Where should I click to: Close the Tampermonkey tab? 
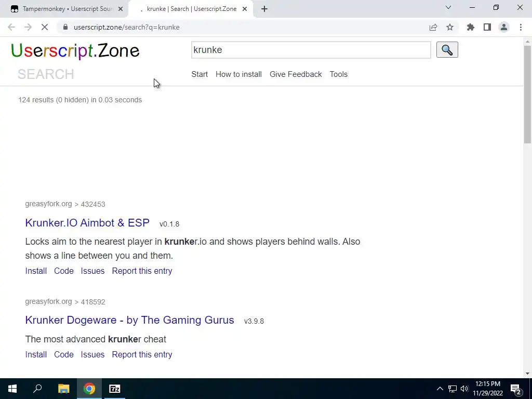(x=121, y=9)
